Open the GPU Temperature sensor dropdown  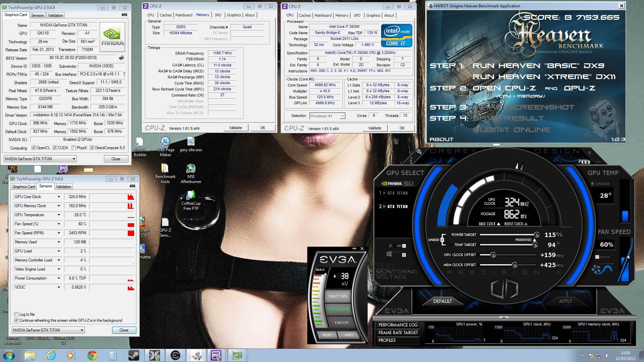59,215
